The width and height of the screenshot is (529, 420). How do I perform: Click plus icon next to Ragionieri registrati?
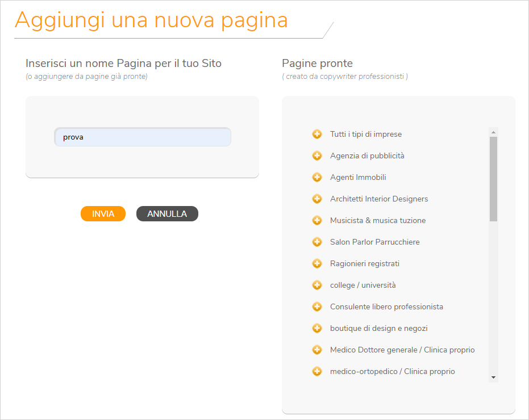317,263
